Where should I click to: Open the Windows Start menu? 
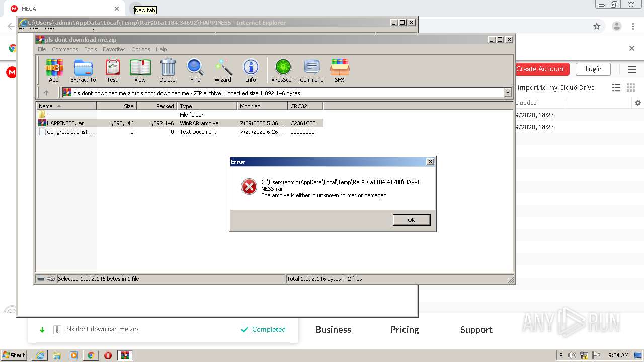tap(14, 355)
